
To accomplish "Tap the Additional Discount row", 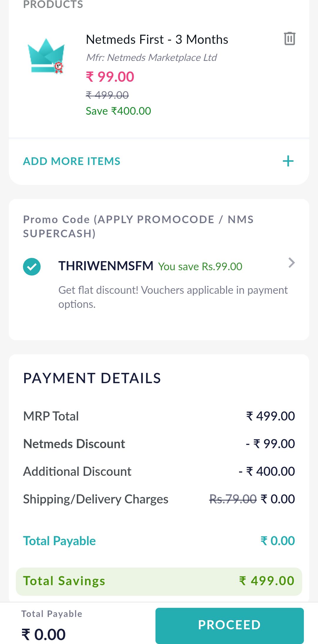I will coord(159,471).
